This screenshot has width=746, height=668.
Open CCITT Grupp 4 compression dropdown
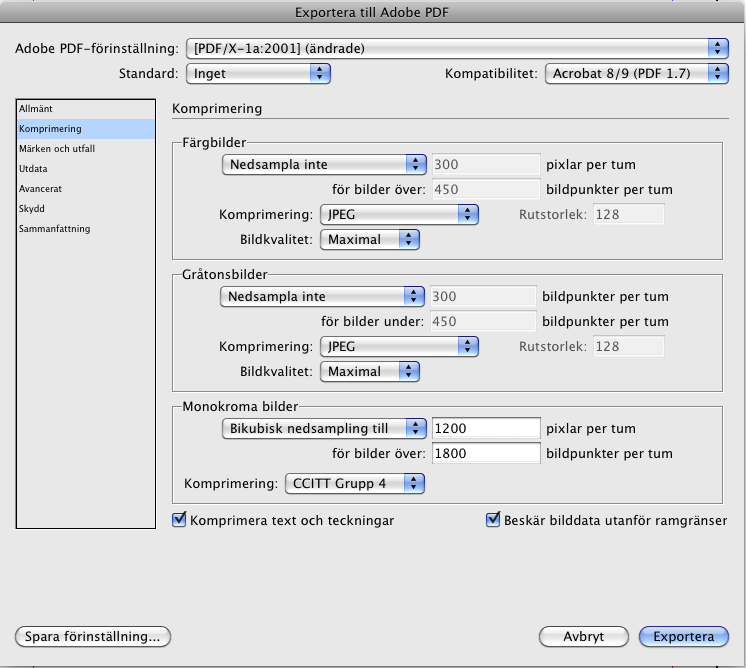(354, 483)
